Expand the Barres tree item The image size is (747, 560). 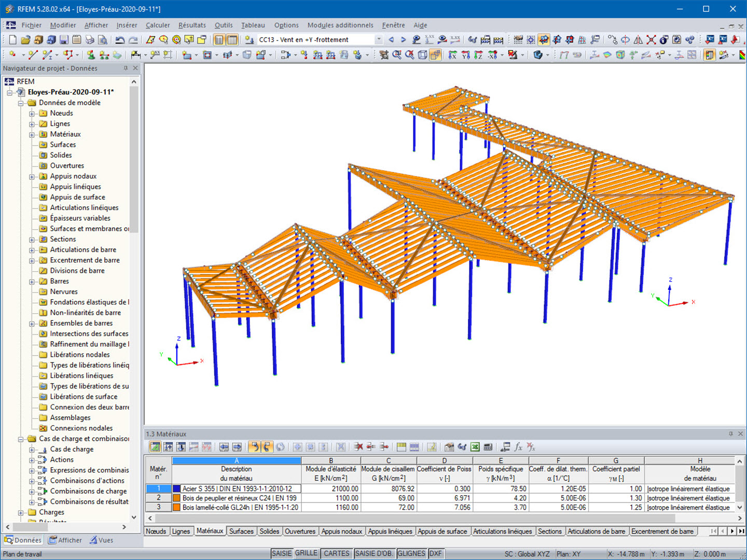[x=33, y=281]
